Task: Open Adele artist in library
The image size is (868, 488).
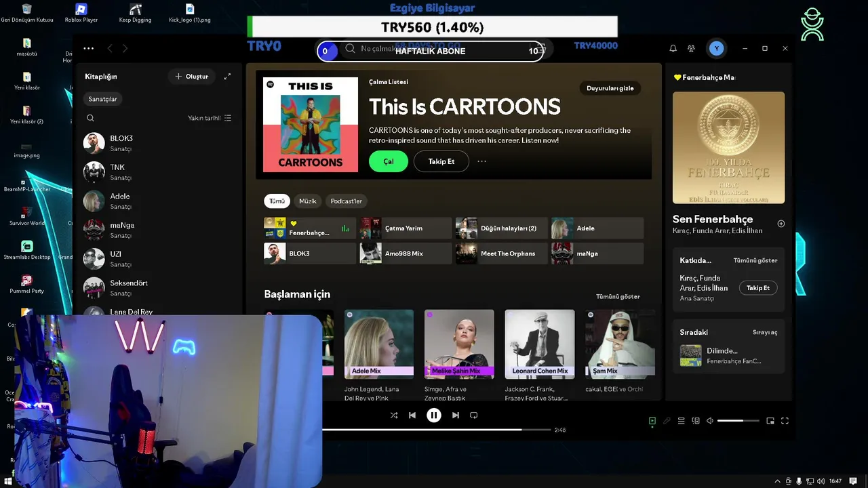Action: tap(157, 201)
